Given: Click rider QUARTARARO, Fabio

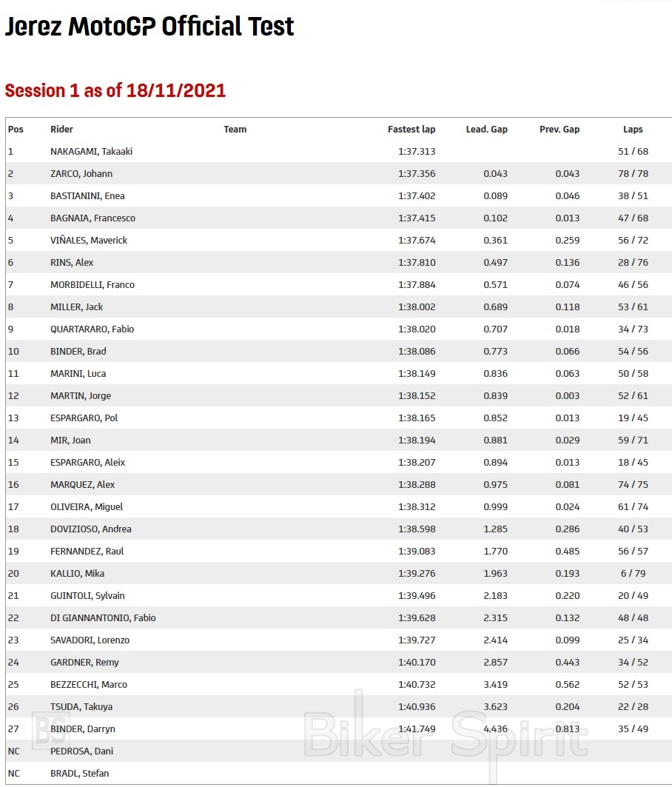Looking at the screenshot, I should [x=92, y=329].
